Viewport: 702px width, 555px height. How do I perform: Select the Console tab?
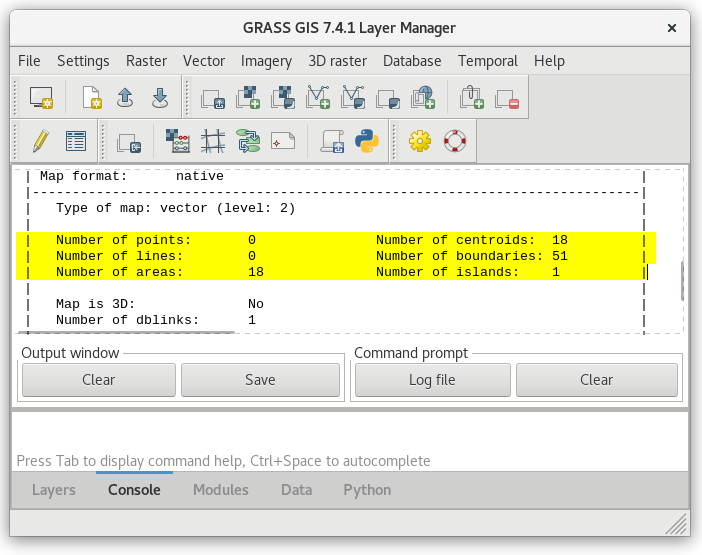[134, 490]
